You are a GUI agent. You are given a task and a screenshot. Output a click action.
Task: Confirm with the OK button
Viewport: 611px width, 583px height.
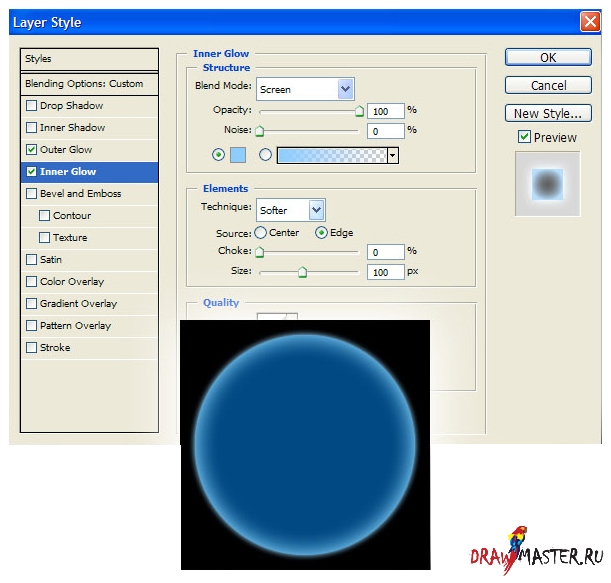point(548,57)
